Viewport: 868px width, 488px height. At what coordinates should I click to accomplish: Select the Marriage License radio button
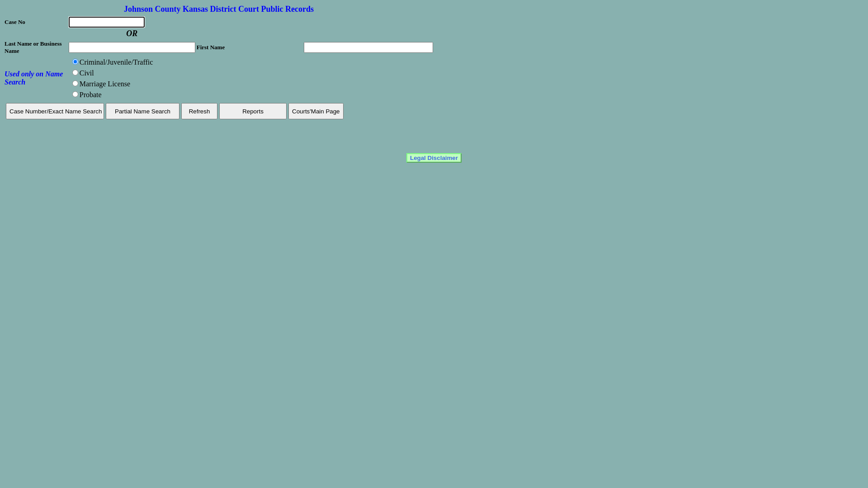pos(75,83)
